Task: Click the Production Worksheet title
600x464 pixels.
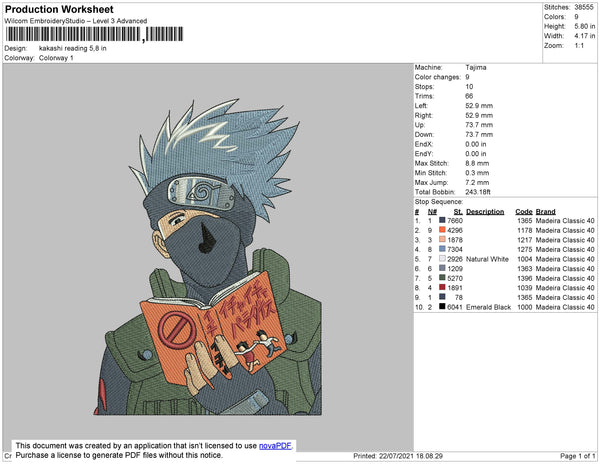Action: [59, 10]
